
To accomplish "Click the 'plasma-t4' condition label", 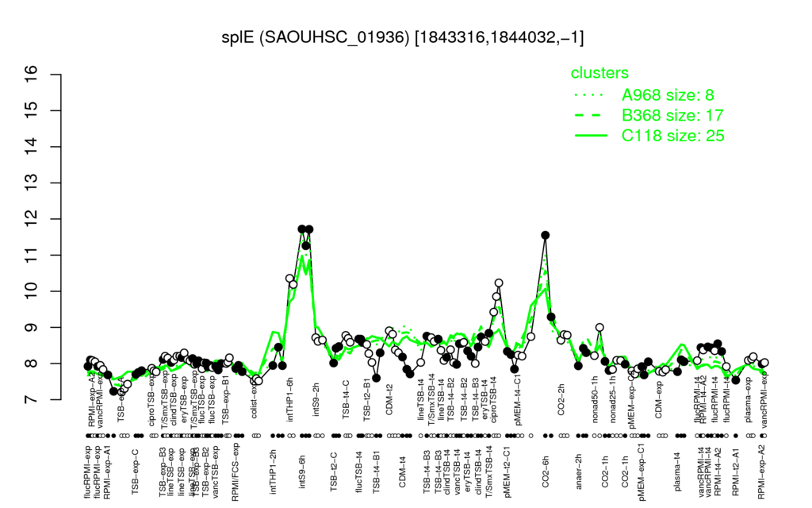I will pos(677,471).
